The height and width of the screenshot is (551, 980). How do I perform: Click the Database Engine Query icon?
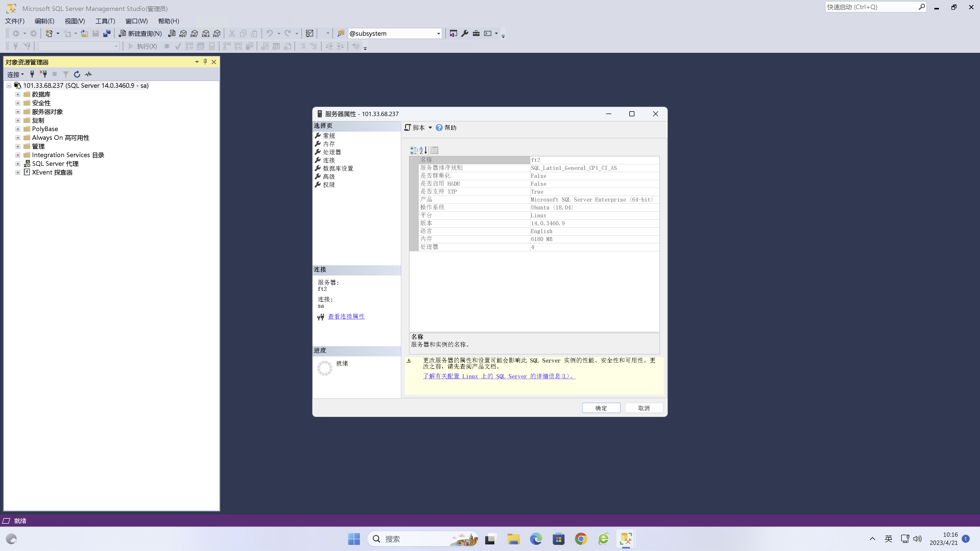tap(172, 33)
